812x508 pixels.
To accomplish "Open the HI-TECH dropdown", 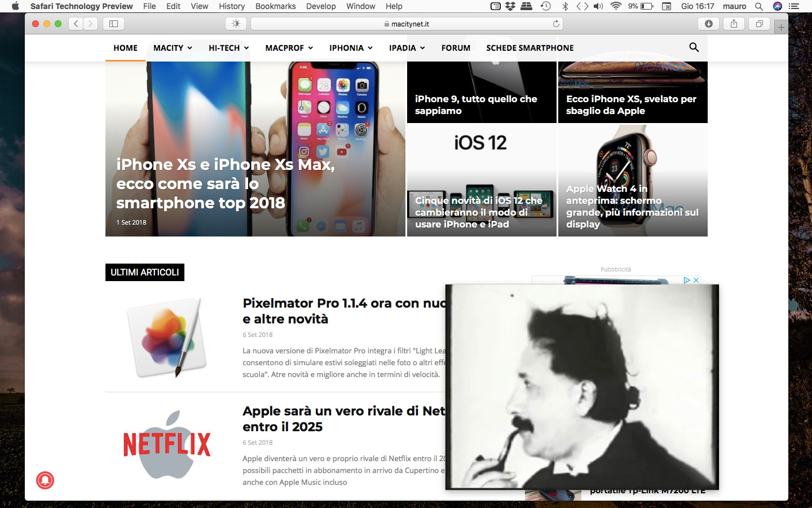I will click(x=228, y=48).
